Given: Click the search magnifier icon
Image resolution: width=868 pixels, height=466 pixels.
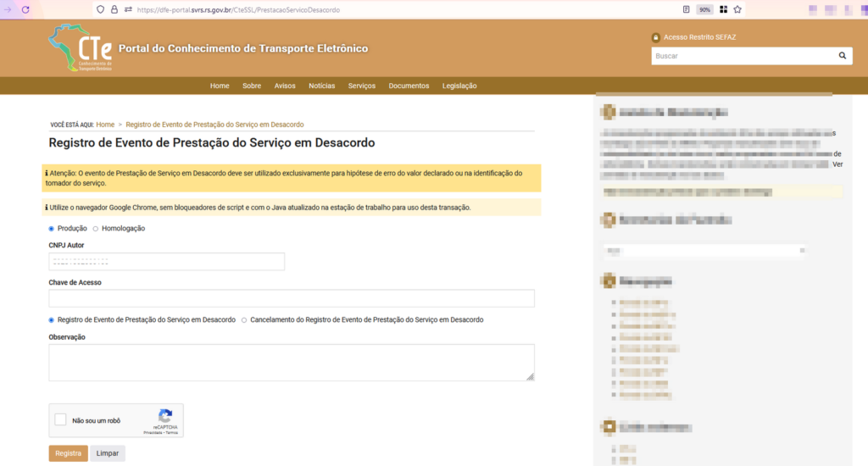Looking at the screenshot, I should point(842,56).
